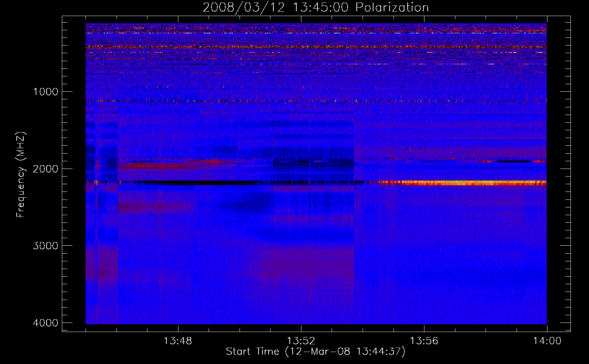Click the bright yellow emission band near 2200 MHz
The image size is (589, 364).
coord(462,183)
